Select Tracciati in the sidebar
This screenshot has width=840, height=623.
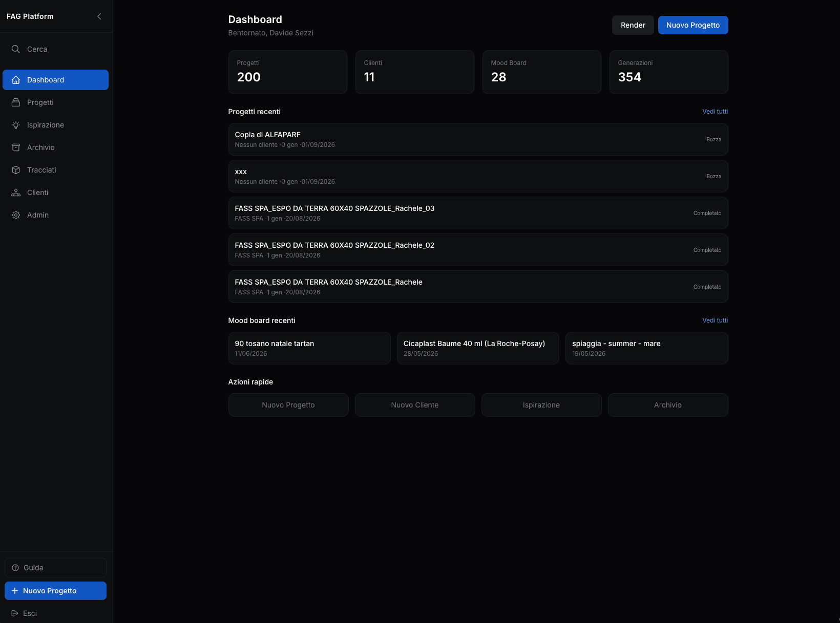(x=55, y=170)
